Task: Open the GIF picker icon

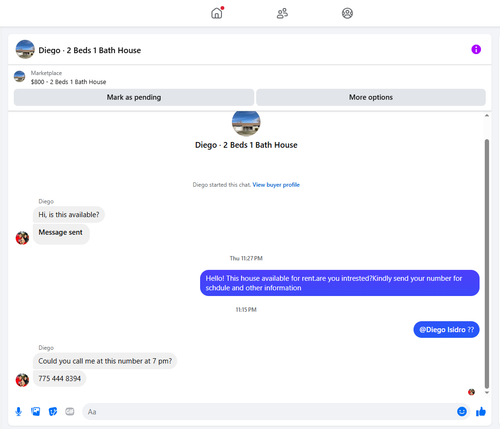Action: tap(70, 412)
